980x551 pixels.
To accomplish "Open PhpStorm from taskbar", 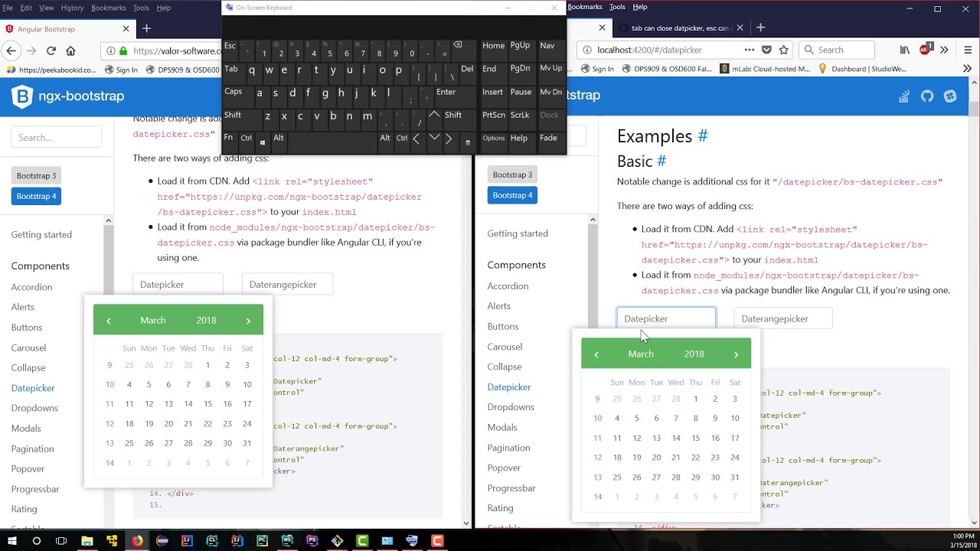I will point(312,540).
